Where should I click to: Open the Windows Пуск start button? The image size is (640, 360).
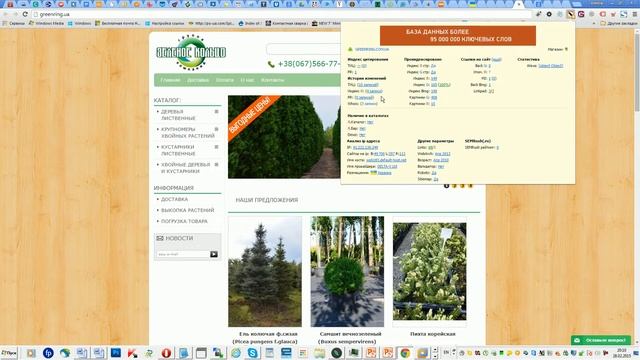pos(9,353)
